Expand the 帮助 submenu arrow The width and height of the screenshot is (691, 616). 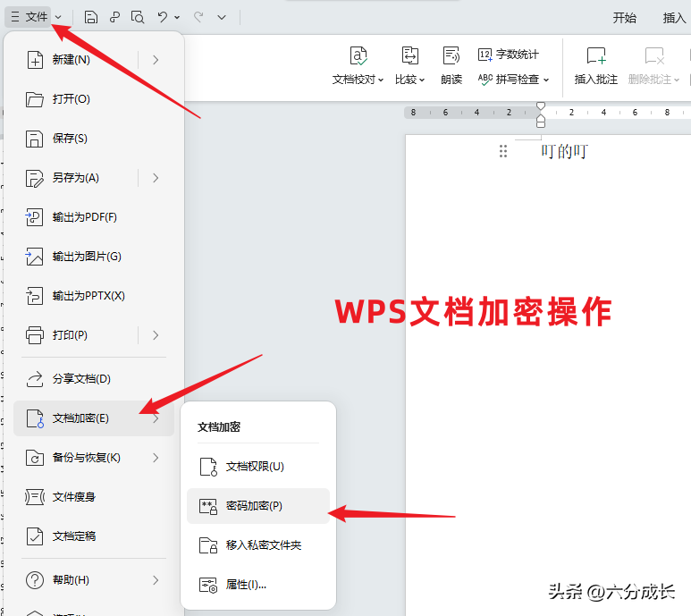[x=156, y=580]
